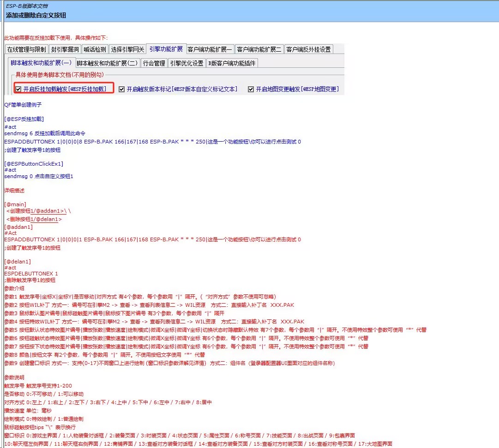Open the 封引擎漏洞 tab

65,49
